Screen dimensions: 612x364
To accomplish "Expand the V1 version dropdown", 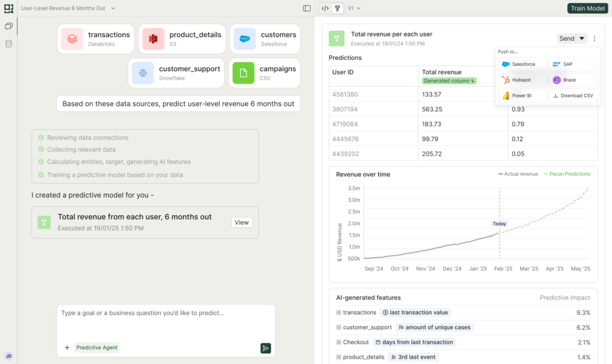I will pyautogui.click(x=353, y=8).
